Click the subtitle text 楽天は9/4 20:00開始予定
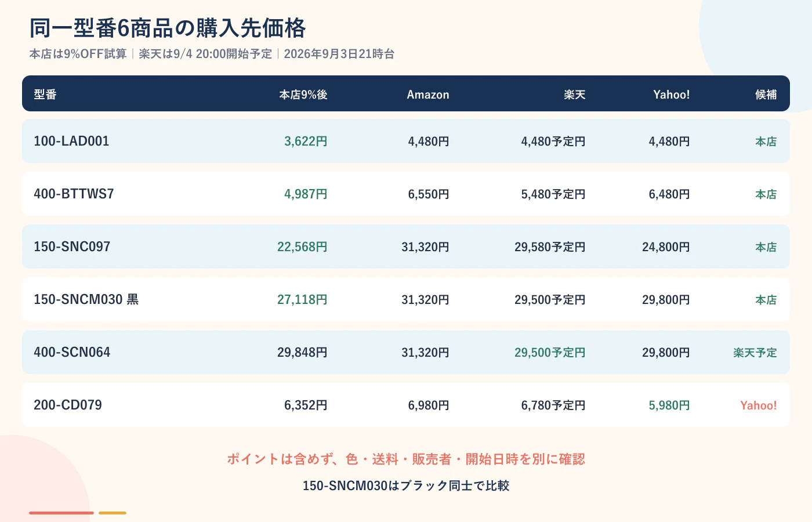The width and height of the screenshot is (812, 522). [x=205, y=54]
